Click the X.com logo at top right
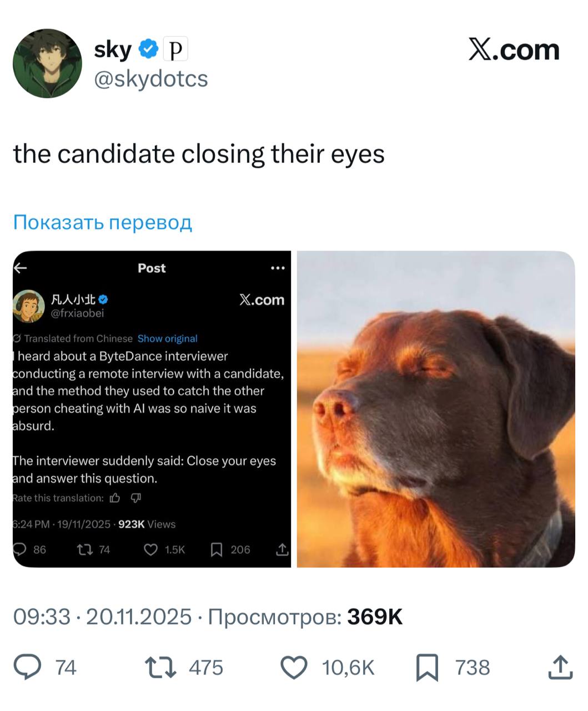This screenshot has width=588, height=711. coord(514,50)
